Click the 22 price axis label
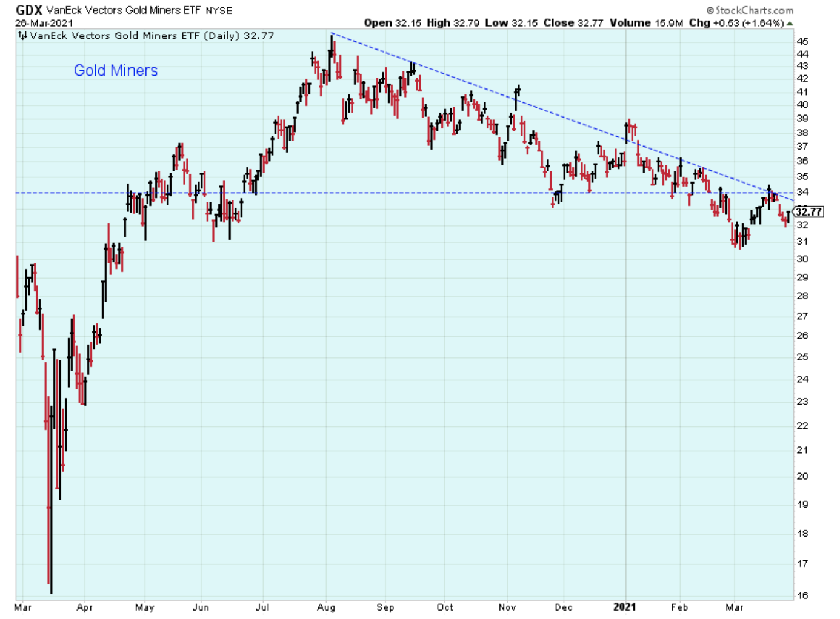840x619 pixels. point(802,426)
